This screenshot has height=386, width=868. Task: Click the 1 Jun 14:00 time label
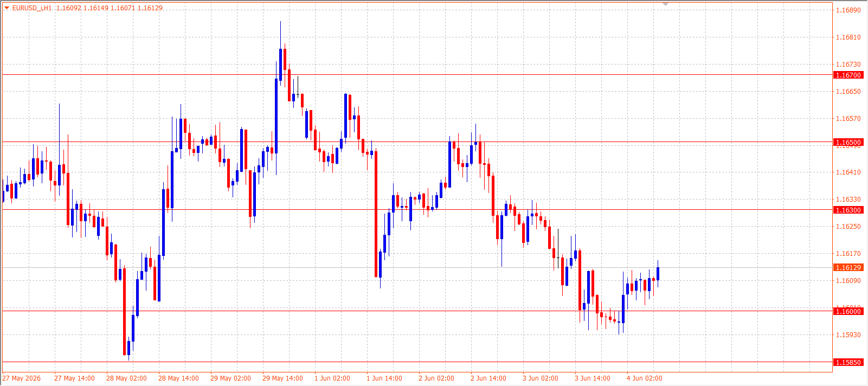tap(384, 378)
